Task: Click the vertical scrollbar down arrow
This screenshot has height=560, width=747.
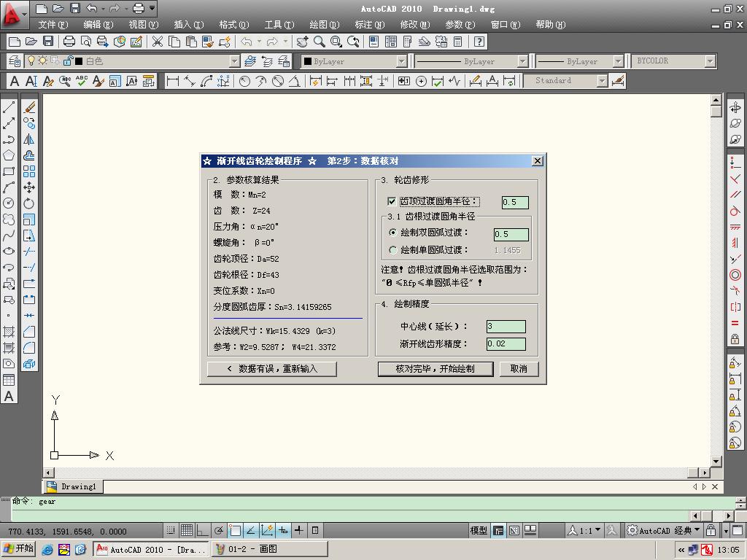Action: tap(716, 461)
